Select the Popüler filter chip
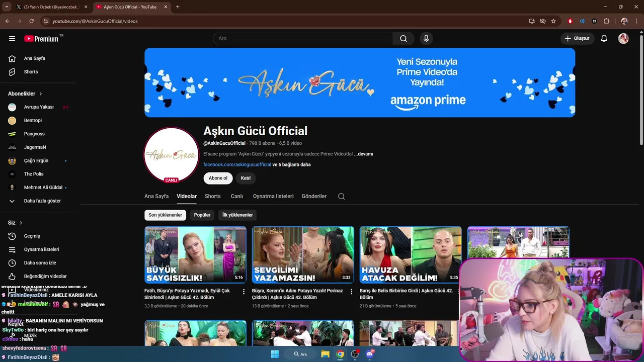The height and width of the screenshot is (362, 644). point(202,215)
